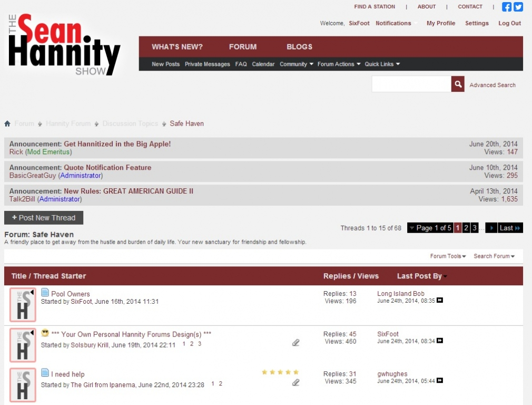Go to page 3 of threads
This screenshot has height=405, width=532.
point(474,228)
